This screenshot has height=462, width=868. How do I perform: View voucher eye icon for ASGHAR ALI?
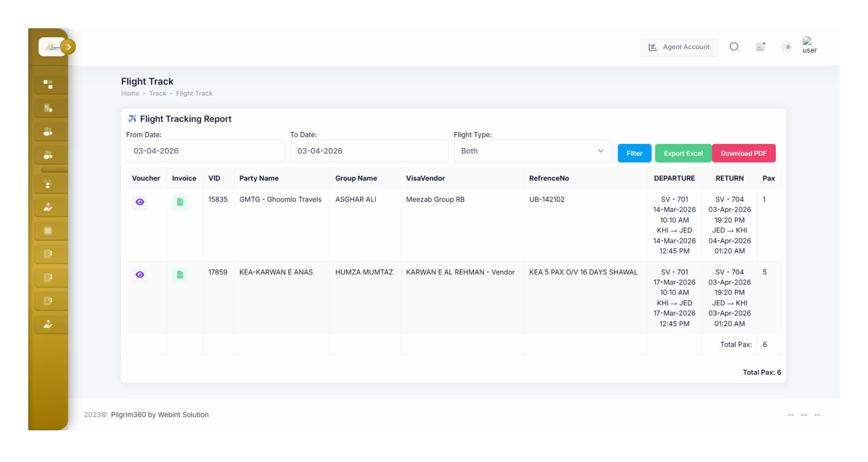(x=140, y=202)
